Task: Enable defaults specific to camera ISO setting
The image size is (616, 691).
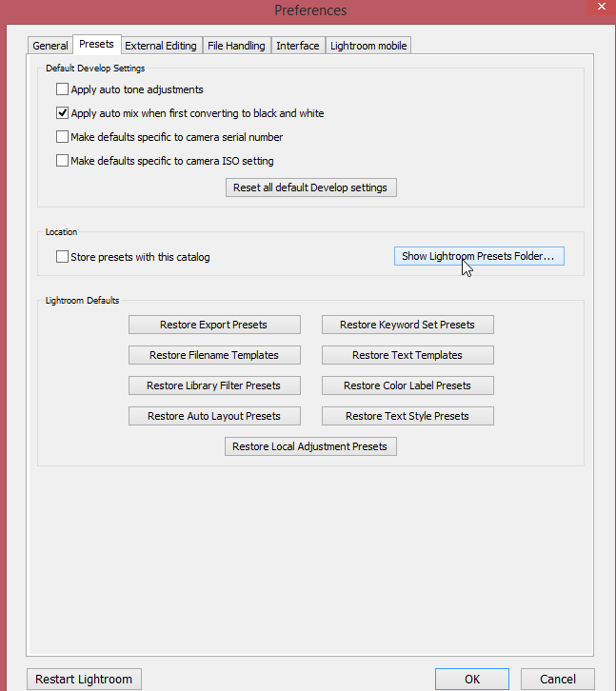Action: tap(63, 161)
